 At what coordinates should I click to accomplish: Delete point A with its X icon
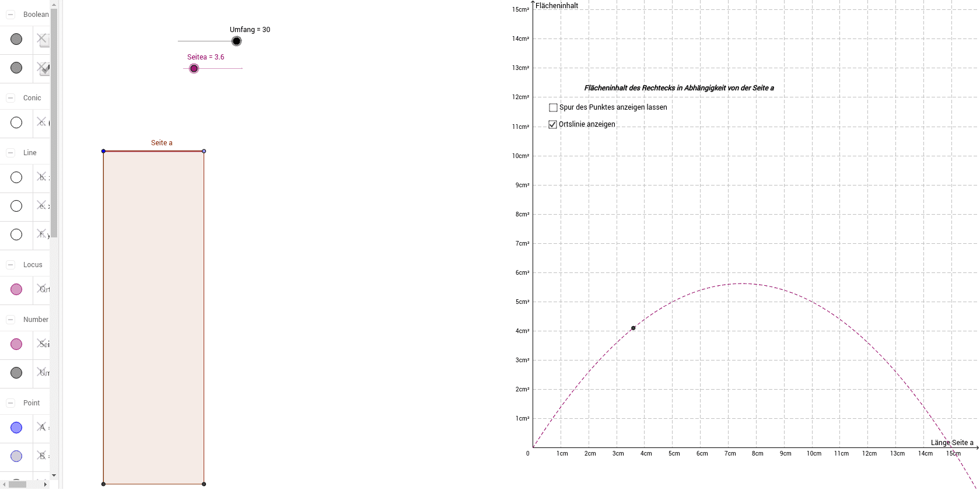tap(41, 426)
